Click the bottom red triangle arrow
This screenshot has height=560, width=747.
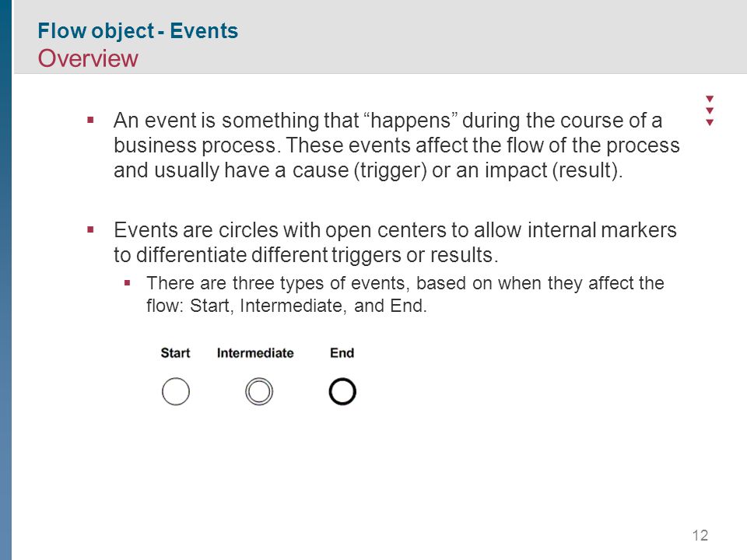[x=710, y=122]
